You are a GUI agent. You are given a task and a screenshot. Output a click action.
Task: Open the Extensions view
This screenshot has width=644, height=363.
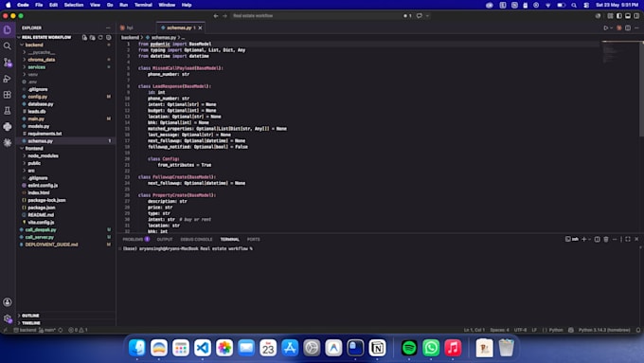pos(8,95)
